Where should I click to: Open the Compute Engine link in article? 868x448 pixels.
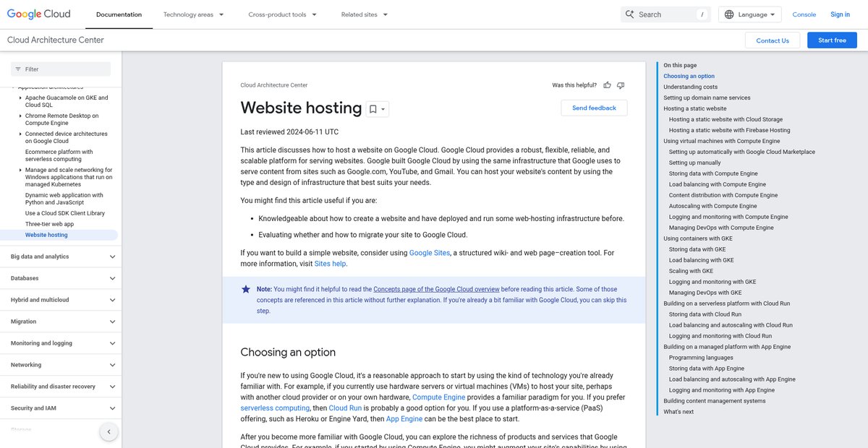(x=438, y=397)
